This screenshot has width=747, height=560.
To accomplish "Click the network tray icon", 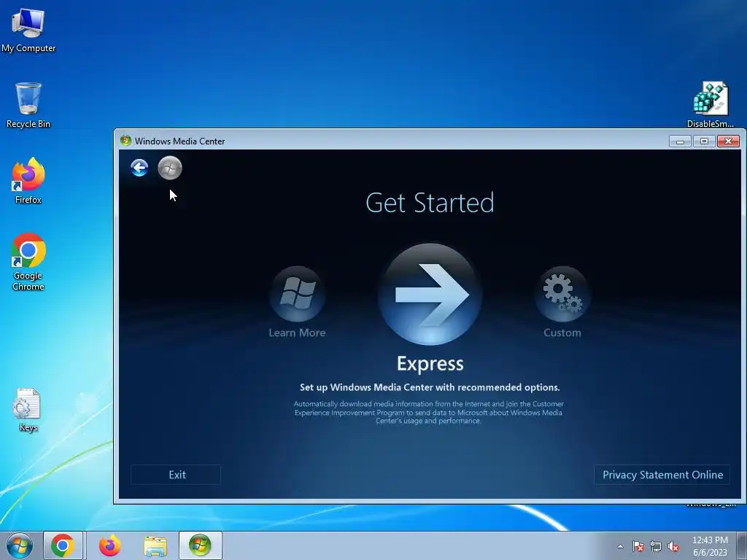I will click(x=656, y=546).
